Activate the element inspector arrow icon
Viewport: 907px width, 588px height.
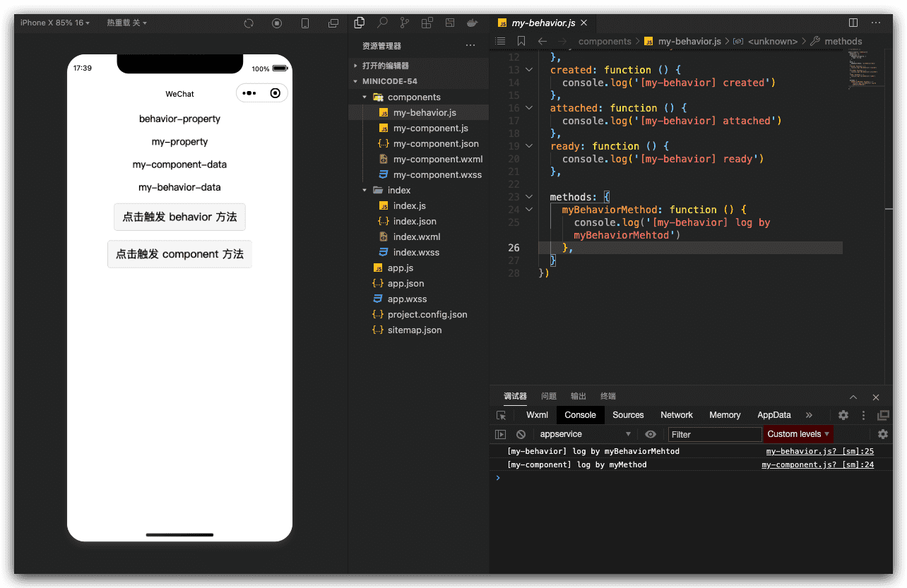pyautogui.click(x=502, y=415)
